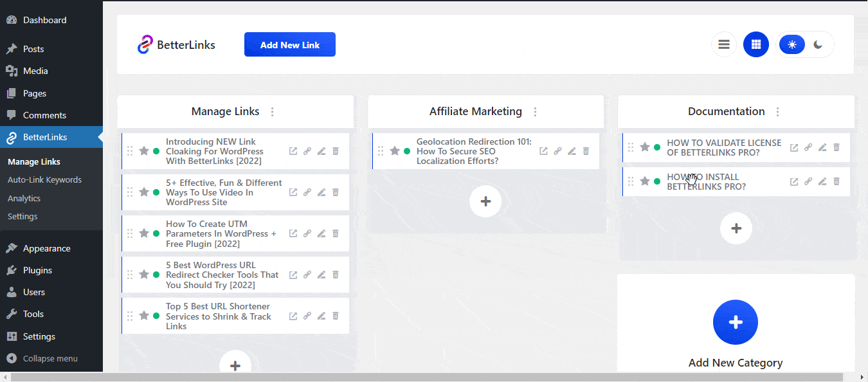The height and width of the screenshot is (382, 868).
Task: Copy link for 5 Best WordPress URL Redirect Checker
Action: [307, 274]
